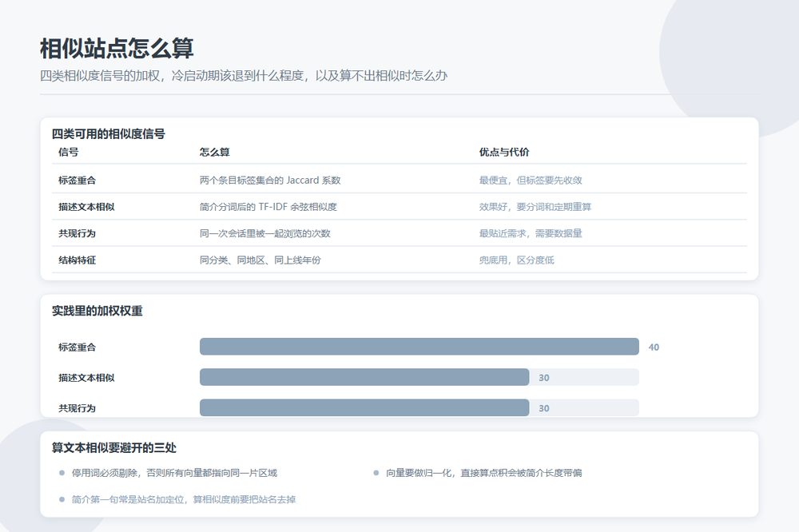Click the cell 效果好，要分词和定期重算
The width and height of the screenshot is (799, 532).
(535, 207)
